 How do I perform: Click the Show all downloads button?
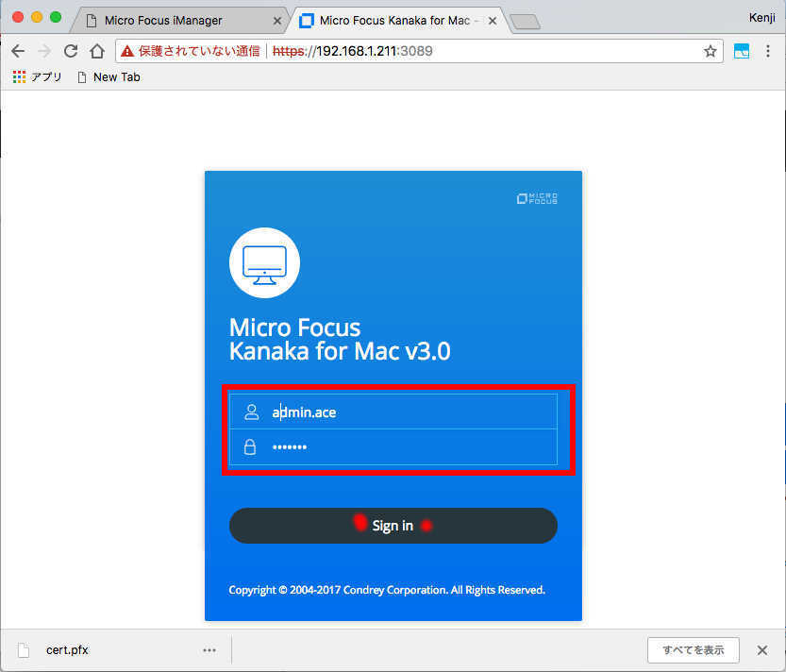click(x=694, y=650)
